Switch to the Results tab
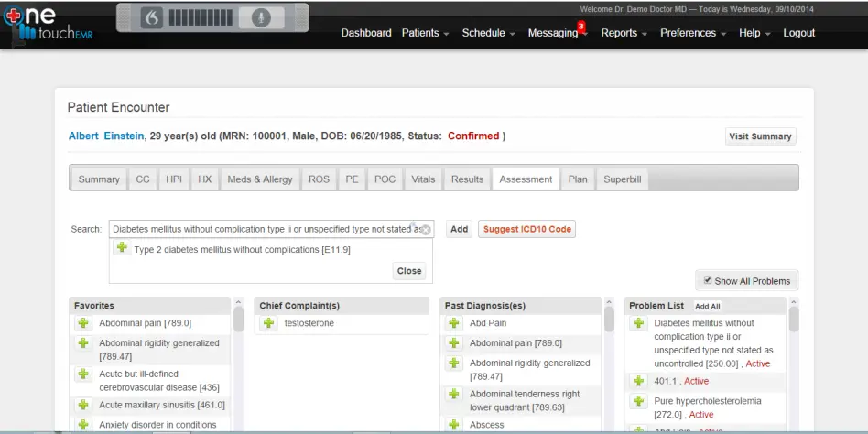The width and height of the screenshot is (868, 434). pos(467,179)
